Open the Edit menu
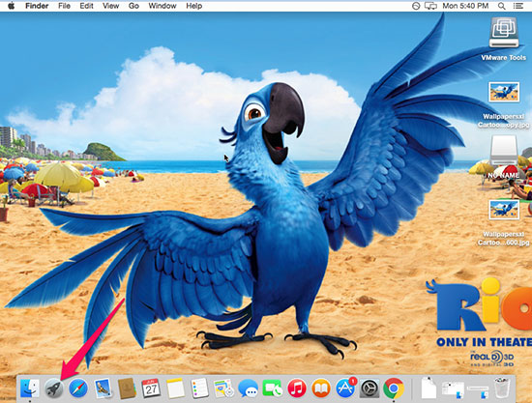Image resolution: width=532 pixels, height=403 pixels. [86, 6]
